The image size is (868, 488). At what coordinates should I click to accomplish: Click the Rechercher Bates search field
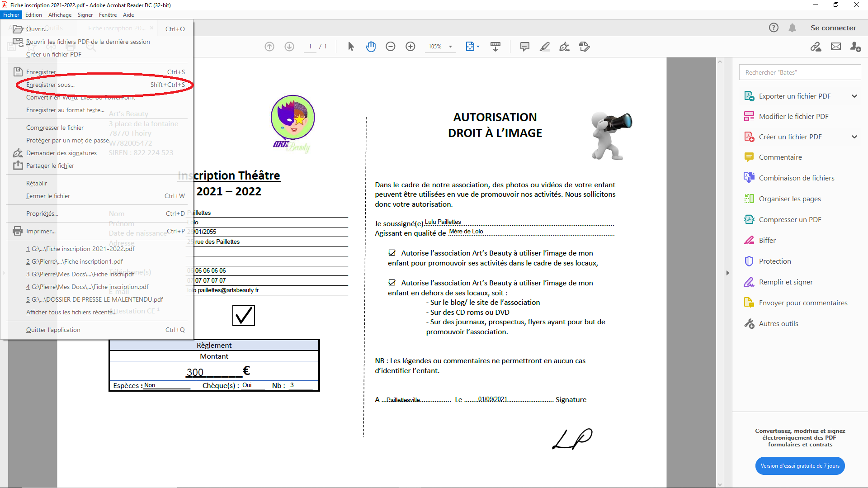point(800,72)
